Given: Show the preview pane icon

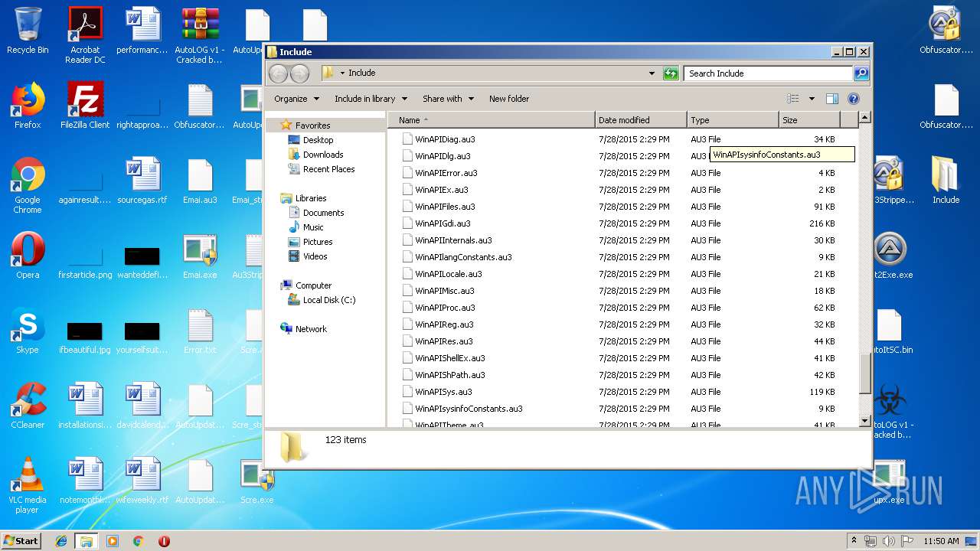Looking at the screenshot, I should tap(832, 99).
